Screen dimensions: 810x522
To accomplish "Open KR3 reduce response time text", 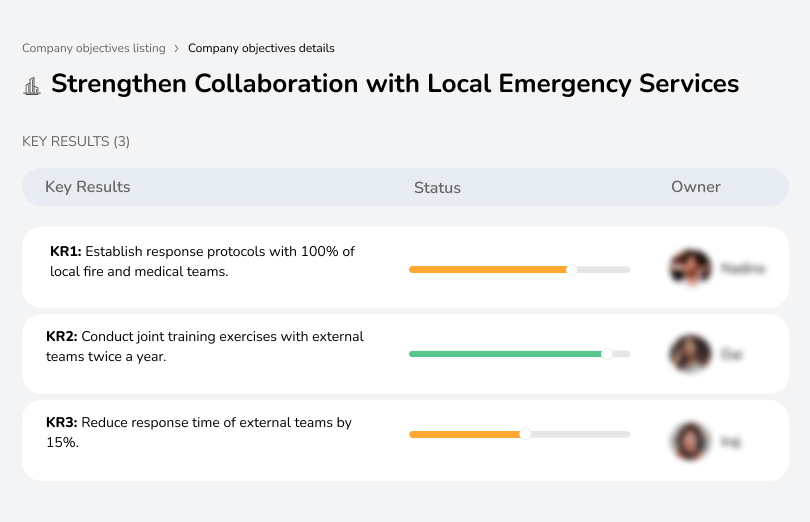I will click(199, 432).
